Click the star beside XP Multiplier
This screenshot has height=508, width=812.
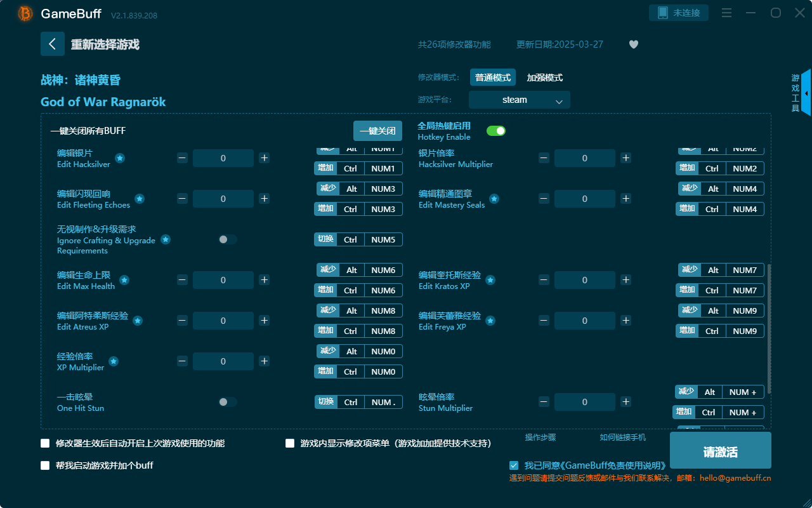tap(114, 361)
